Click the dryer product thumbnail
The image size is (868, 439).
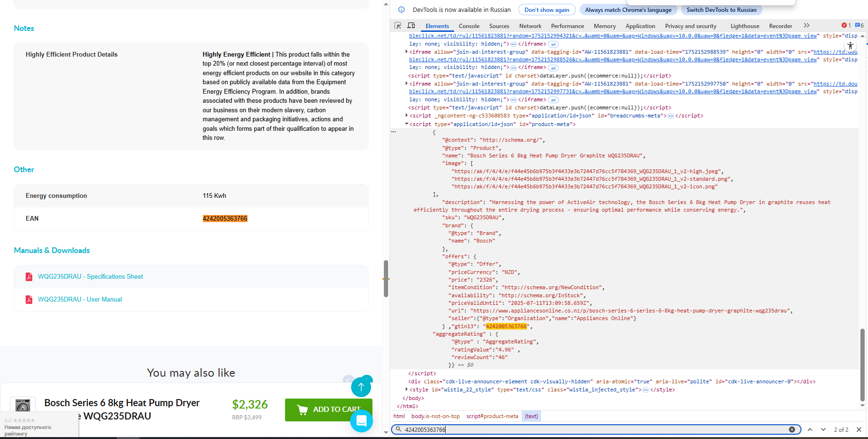(x=23, y=405)
